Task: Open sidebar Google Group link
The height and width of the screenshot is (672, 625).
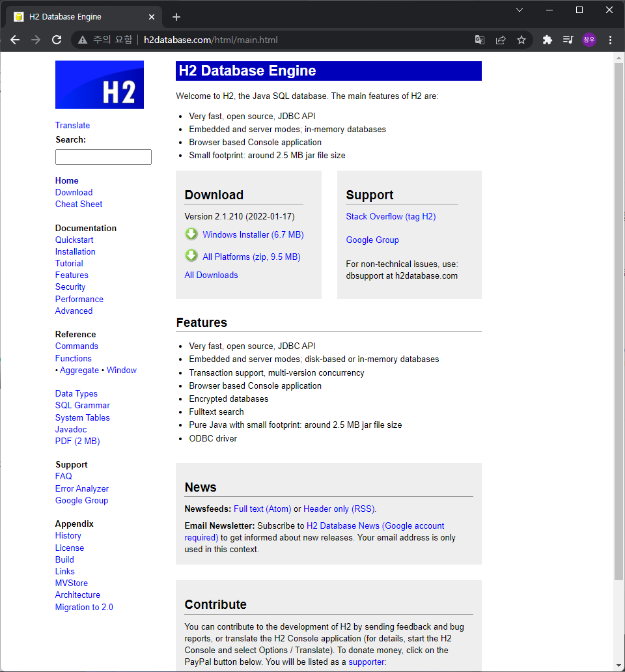Action: [81, 500]
